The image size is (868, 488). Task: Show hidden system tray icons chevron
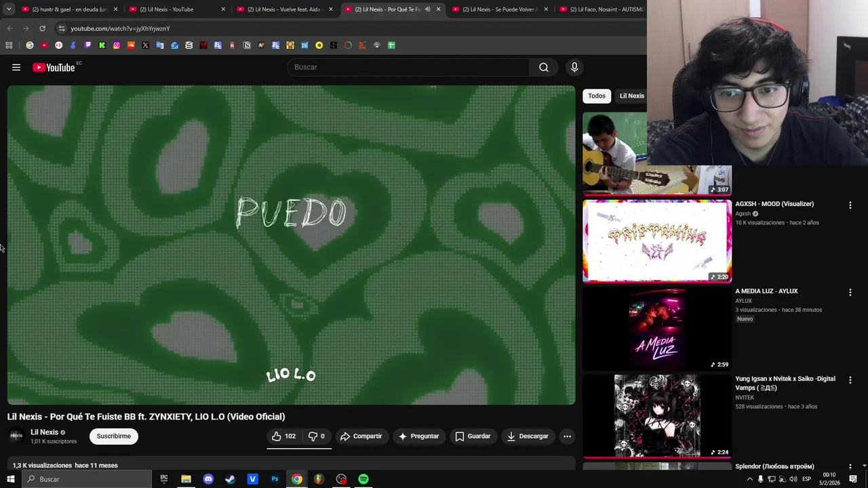(749, 479)
